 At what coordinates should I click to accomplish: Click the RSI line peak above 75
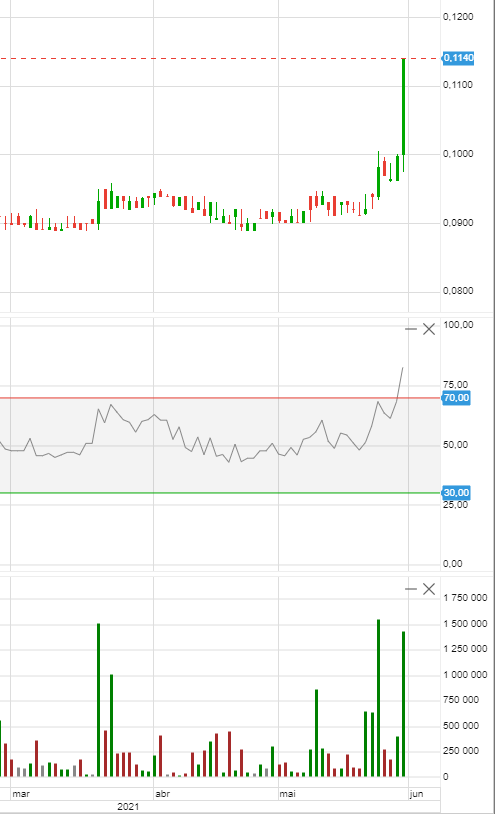point(402,368)
